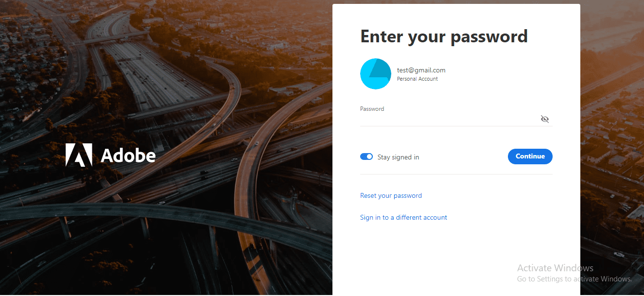Viewport: 644px width, 296px height.
Task: Disable the Stay signed in toggle
Action: point(366,157)
